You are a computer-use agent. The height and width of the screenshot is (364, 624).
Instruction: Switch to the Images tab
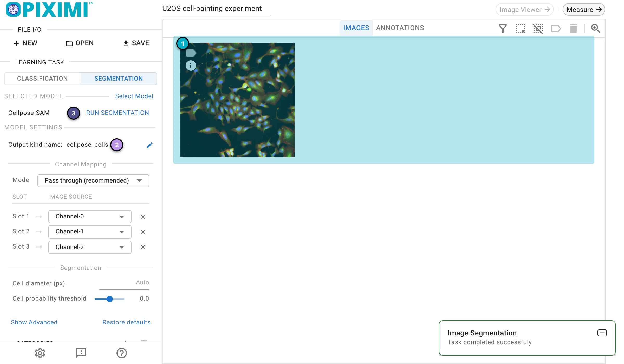click(356, 28)
